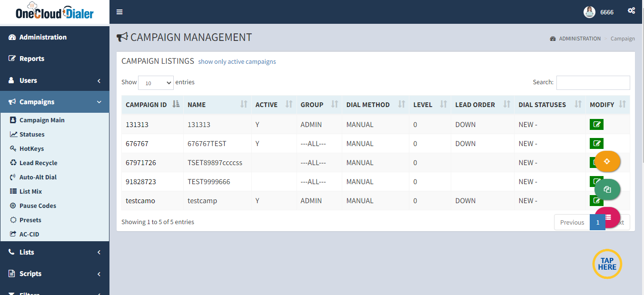Viewport: 644px width, 295px height.
Task: Click the Previous pagination button
Action: pyautogui.click(x=572, y=222)
